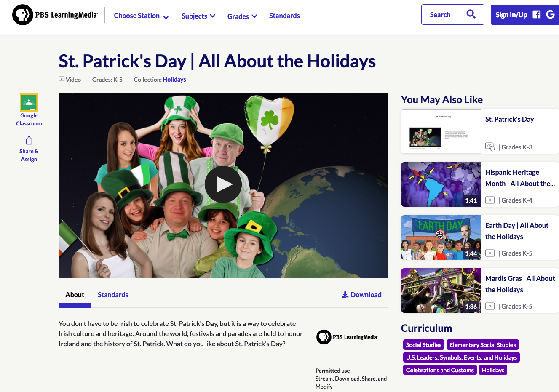Open the Standards navigation menu item
559x392 pixels.
click(x=284, y=16)
